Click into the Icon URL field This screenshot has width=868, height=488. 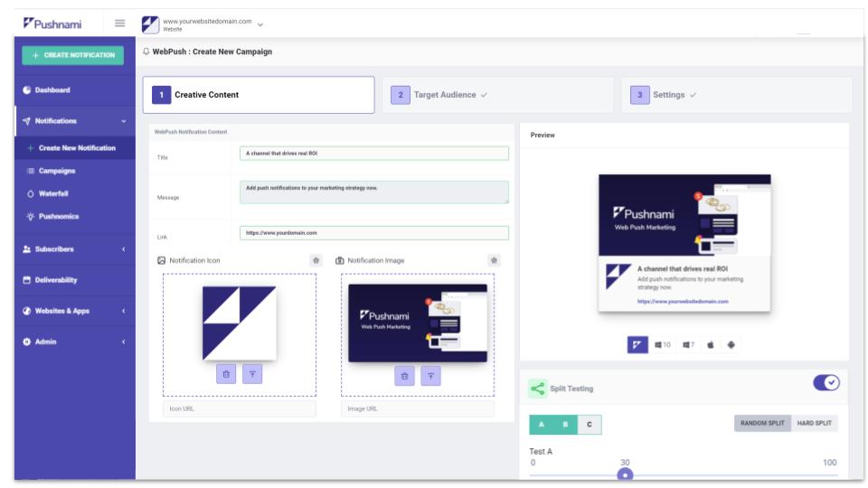coord(240,409)
